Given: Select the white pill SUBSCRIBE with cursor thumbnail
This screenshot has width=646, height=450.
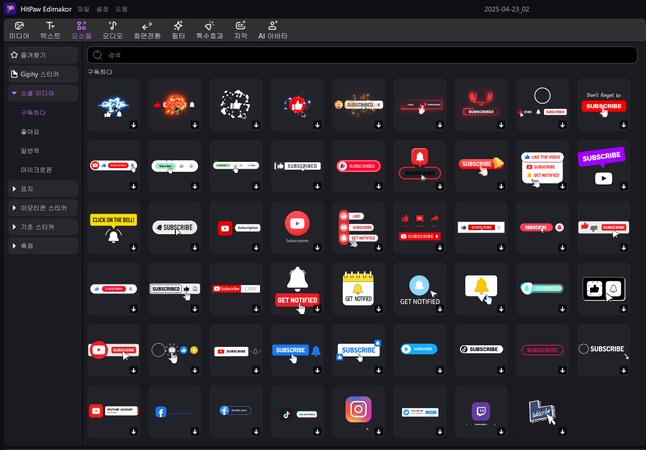Looking at the screenshot, I should (175, 227).
